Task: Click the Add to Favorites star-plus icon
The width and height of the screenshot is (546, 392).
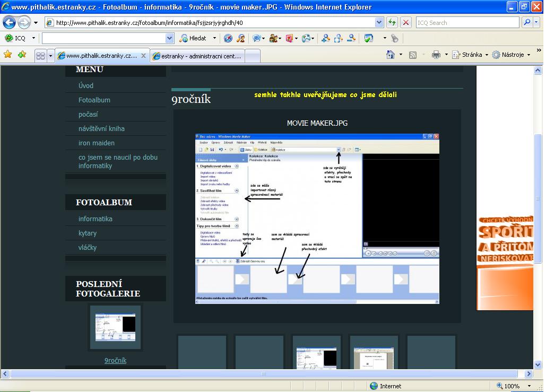Action: point(22,55)
